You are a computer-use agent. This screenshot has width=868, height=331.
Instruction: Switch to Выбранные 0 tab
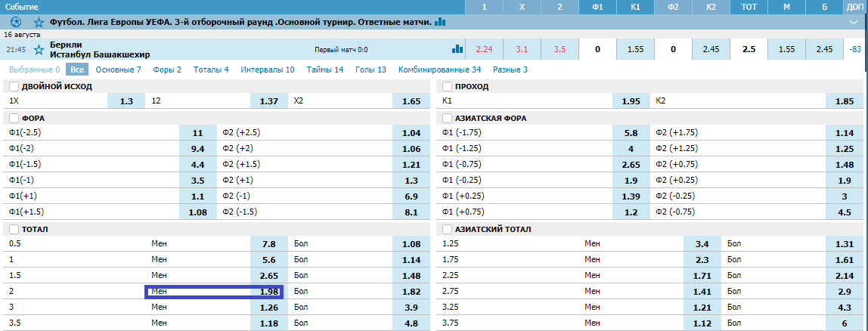coord(34,70)
